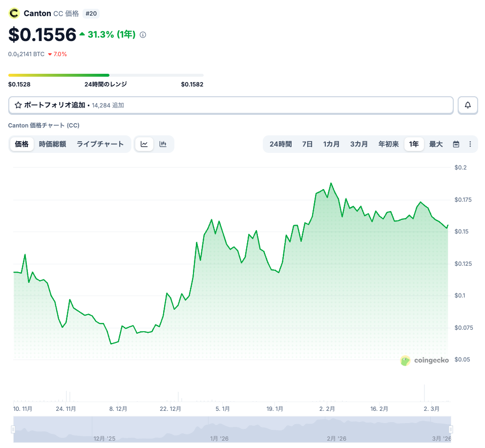This screenshot has height=448, width=485.
Task: Click the info icon beside 1年 change
Action: pos(143,35)
